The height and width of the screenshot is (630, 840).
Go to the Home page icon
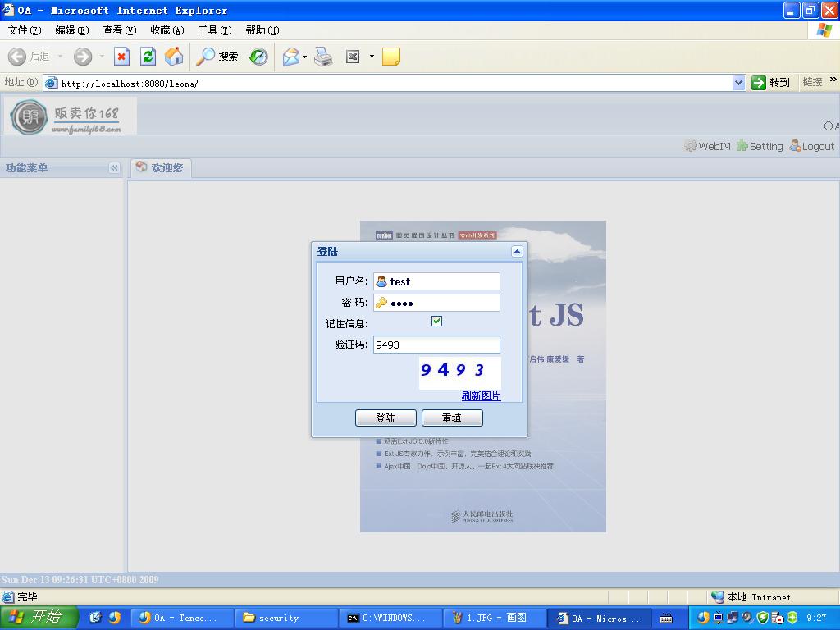174,57
